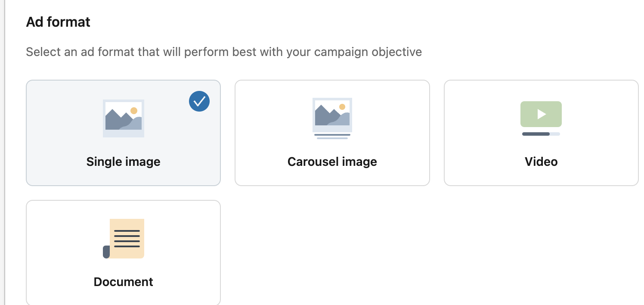Click the green Video player icon

541,114
